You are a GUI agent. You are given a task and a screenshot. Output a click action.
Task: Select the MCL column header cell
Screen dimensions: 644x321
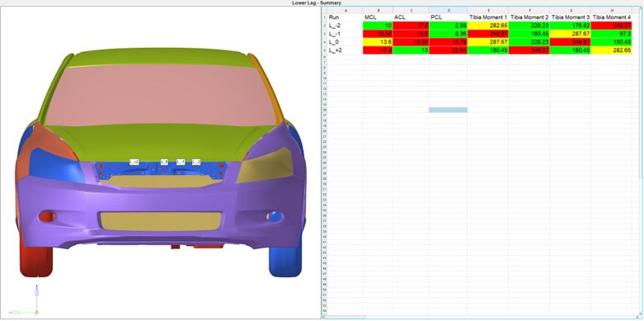coord(378,17)
